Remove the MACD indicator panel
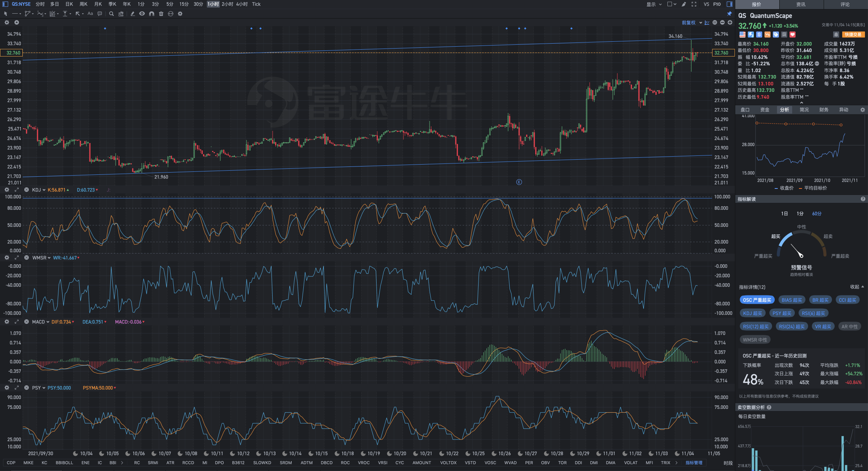 27,322
